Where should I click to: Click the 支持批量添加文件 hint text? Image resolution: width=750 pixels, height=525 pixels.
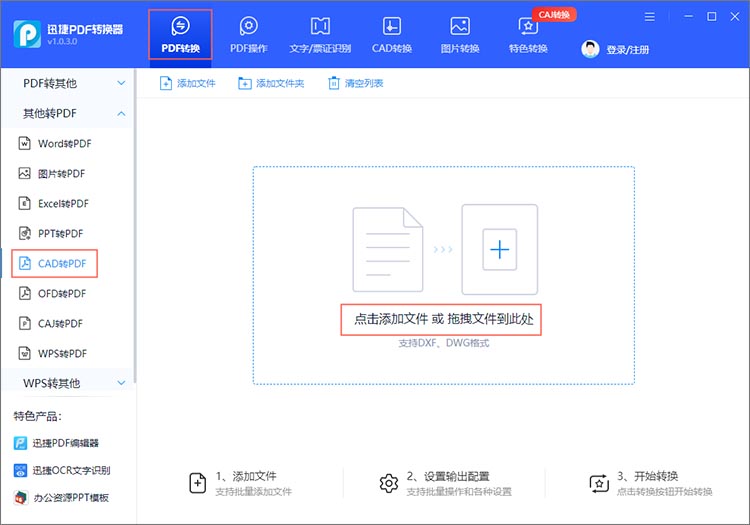[x=254, y=492]
